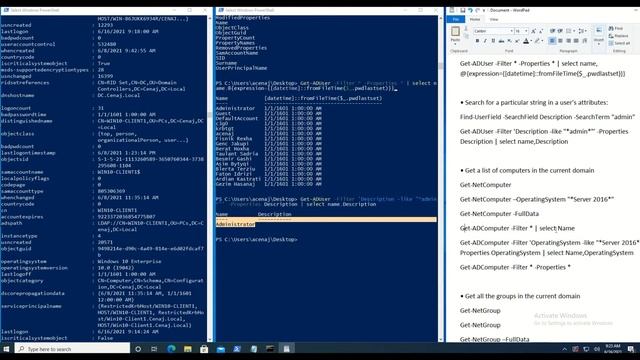640x360 pixels.
Task: Toggle Subscript in WordPad font group
Action: click(509, 41)
